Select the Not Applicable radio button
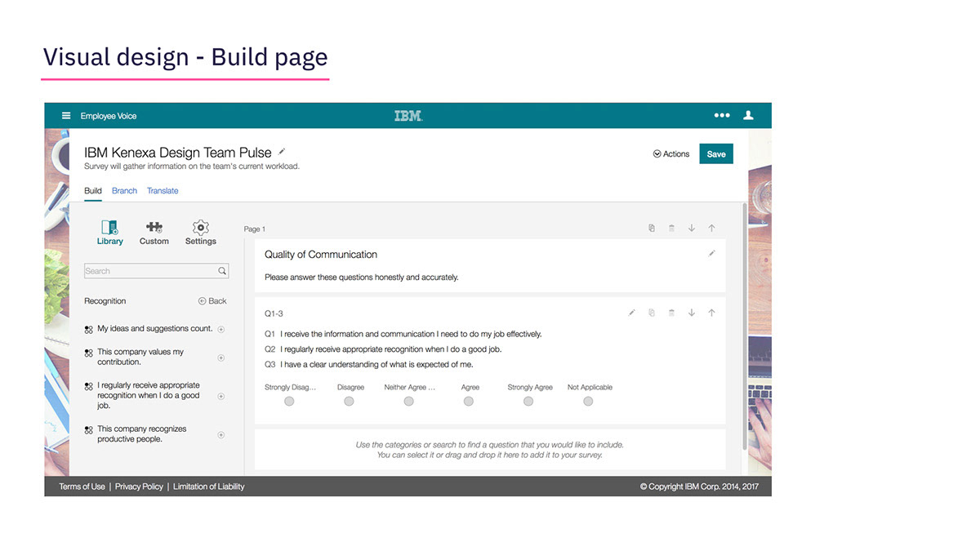The width and height of the screenshot is (980, 551). [588, 402]
